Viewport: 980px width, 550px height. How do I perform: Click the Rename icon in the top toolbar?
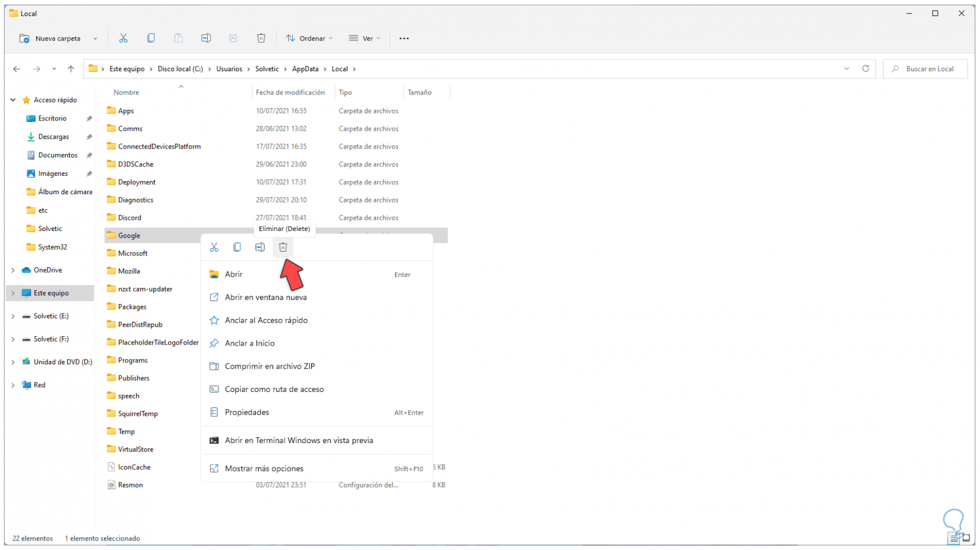pyautogui.click(x=206, y=38)
